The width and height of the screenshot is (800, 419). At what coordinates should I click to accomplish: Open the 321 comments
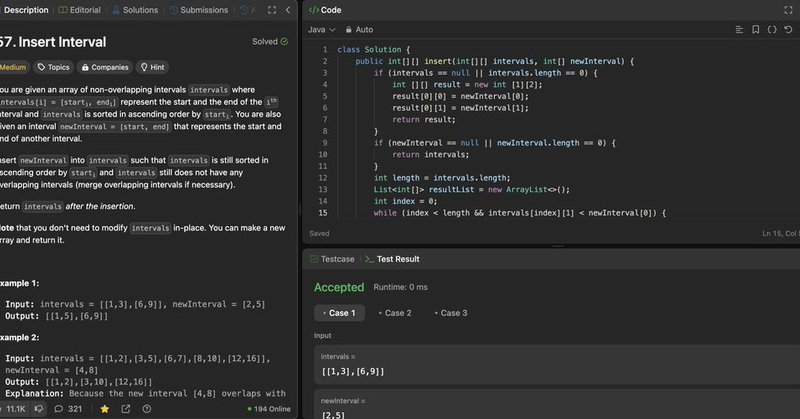[x=68, y=409]
